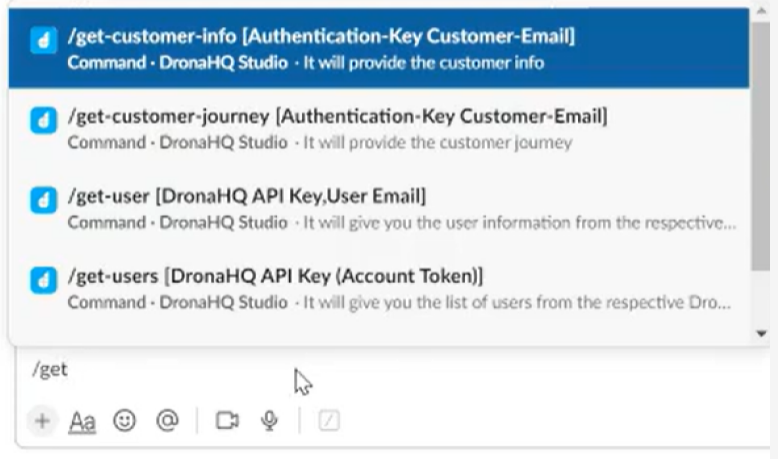Click the scroll down arrow in command list
The image size is (778, 459).
point(761,333)
